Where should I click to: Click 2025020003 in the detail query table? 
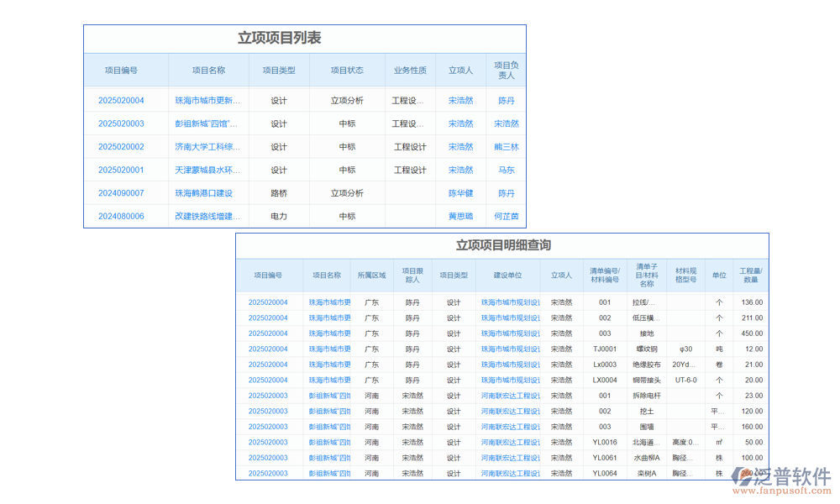[x=270, y=396]
